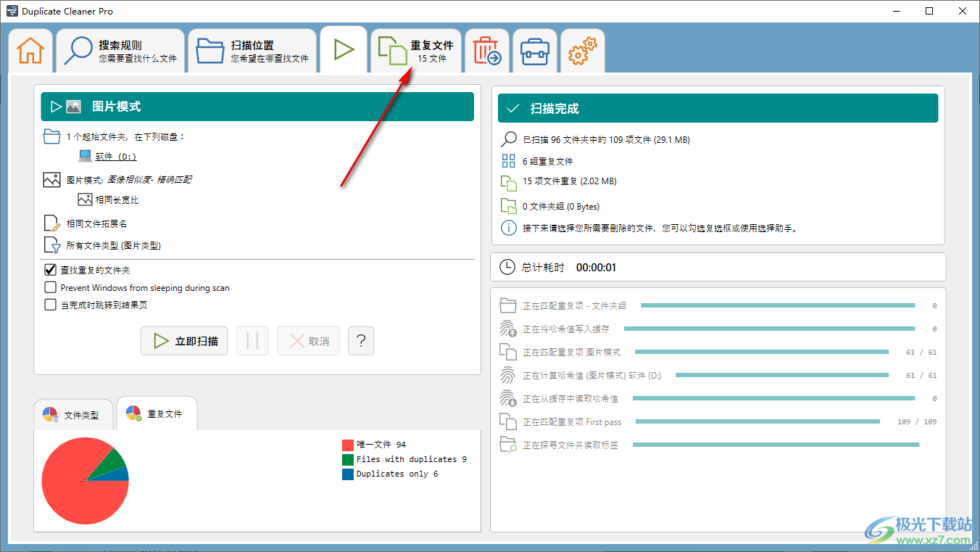The image size is (980, 552).
Task: Click the fingerprint icon beside 正在将哈希值写入缓存
Action: 508,329
